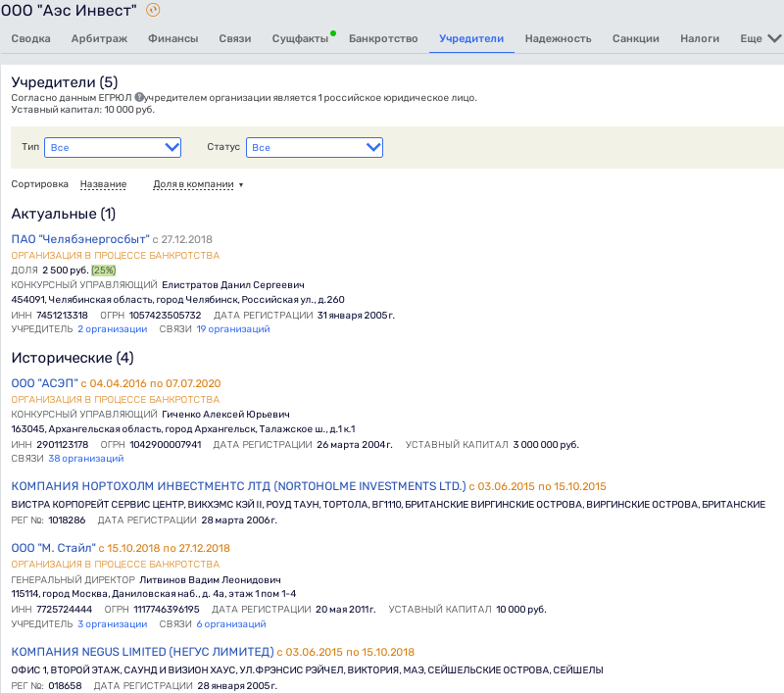
Task: Click the Учредители (5) page heading
Action: pyautogui.click(x=65, y=82)
